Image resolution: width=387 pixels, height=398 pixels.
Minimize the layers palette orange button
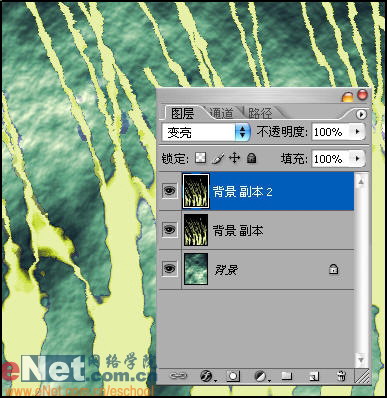pos(347,97)
